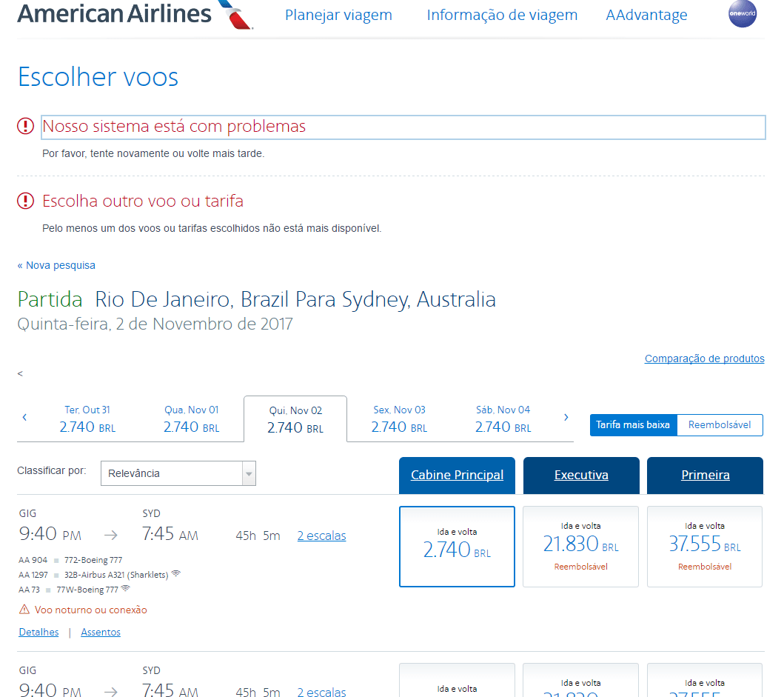Select the 2.740 BRL Cabine Principal fare
784x697 pixels.
coord(457,547)
